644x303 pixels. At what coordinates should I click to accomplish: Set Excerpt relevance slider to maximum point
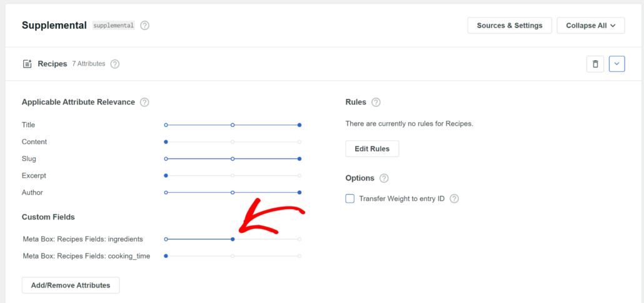click(299, 175)
